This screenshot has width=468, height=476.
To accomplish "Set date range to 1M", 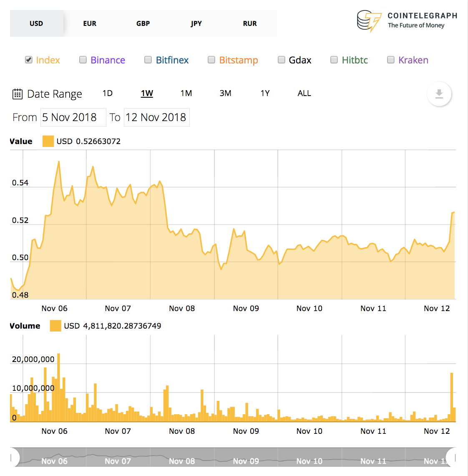I will click(186, 93).
